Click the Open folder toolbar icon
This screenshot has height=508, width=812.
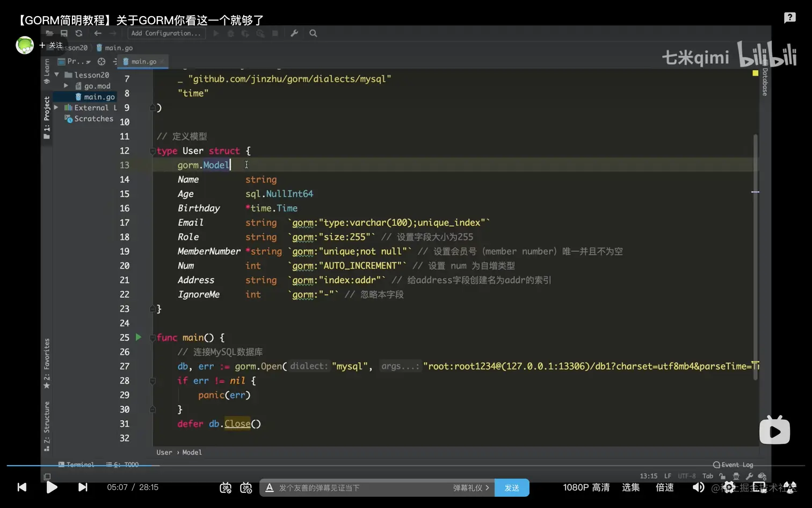pos(49,33)
